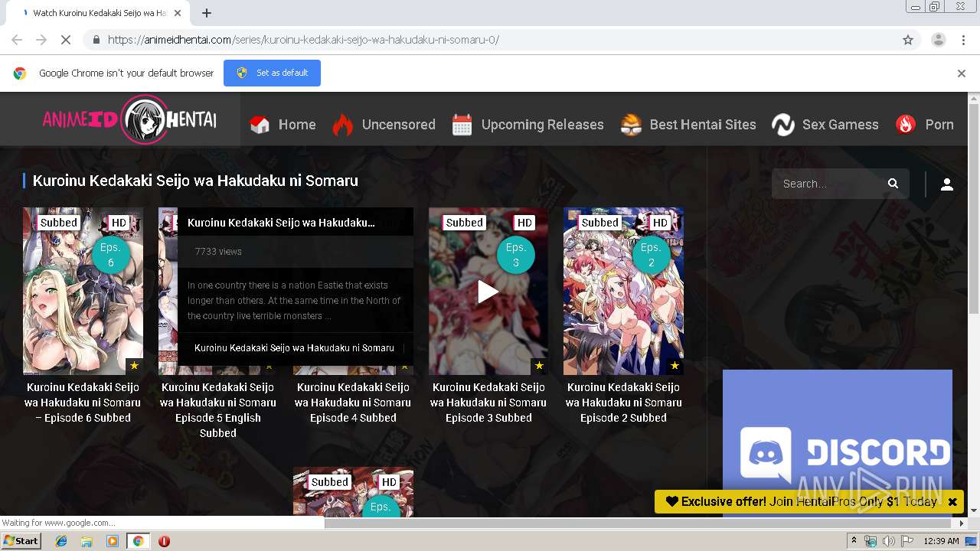
Task: Click star icon on Episode 3 card
Action: pyautogui.click(x=539, y=366)
